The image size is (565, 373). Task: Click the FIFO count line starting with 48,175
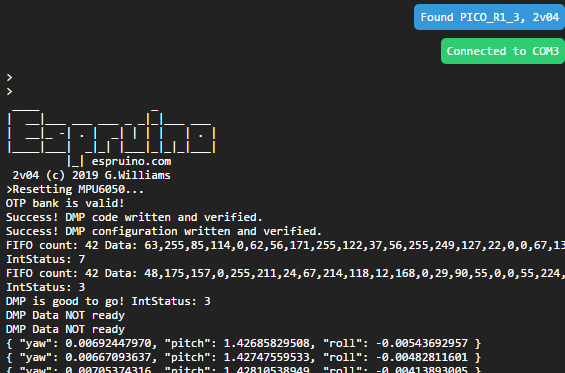(285, 274)
